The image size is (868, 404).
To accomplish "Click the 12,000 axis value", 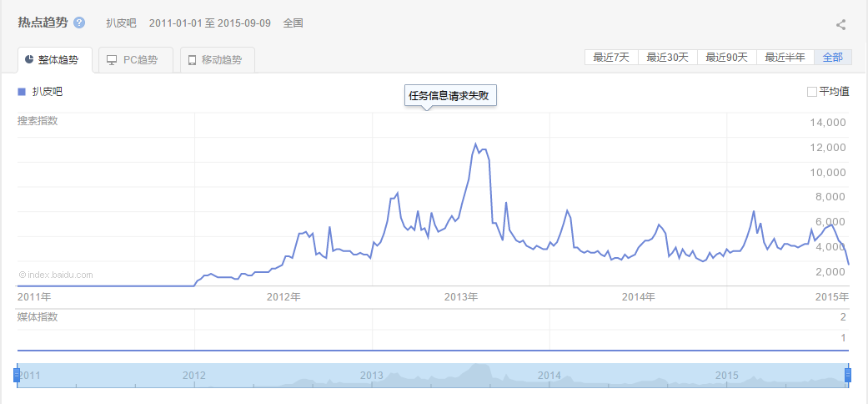I will 828,148.
